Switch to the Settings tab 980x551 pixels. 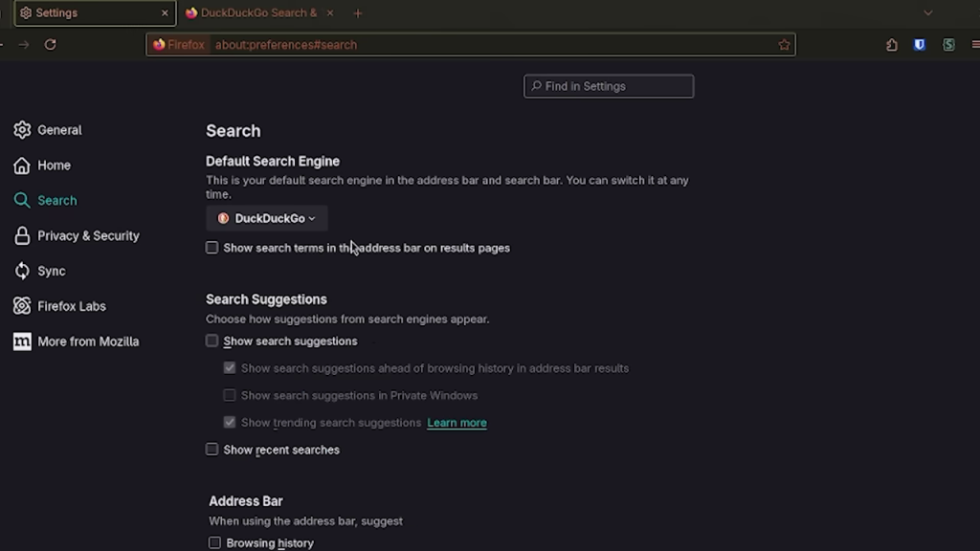click(x=95, y=12)
